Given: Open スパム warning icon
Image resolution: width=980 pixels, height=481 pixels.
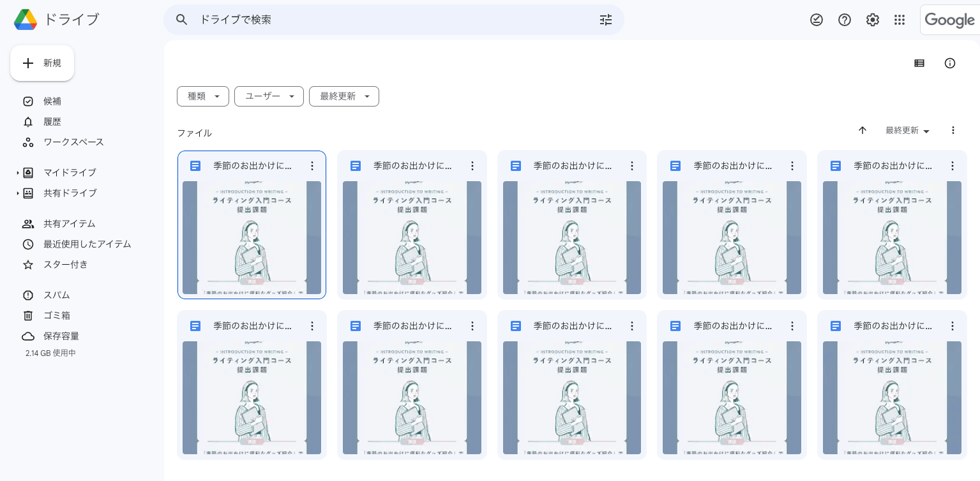Looking at the screenshot, I should pyautogui.click(x=28, y=295).
